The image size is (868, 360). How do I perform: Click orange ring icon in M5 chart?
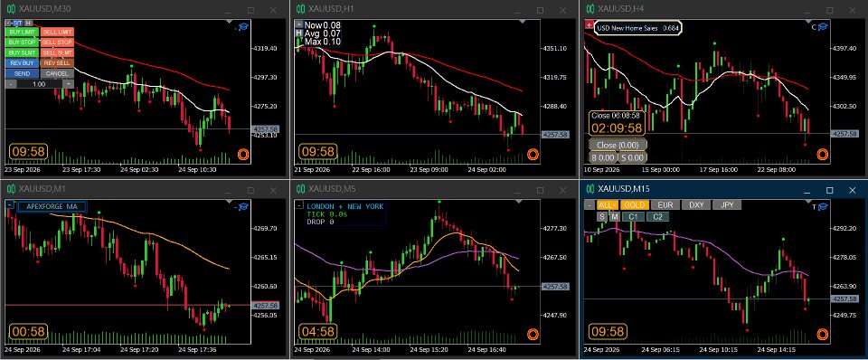533,334
